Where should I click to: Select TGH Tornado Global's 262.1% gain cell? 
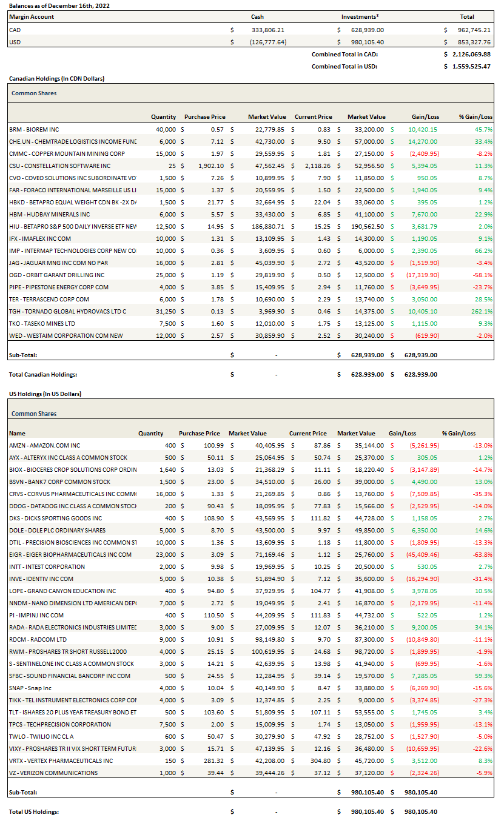pos(483,311)
